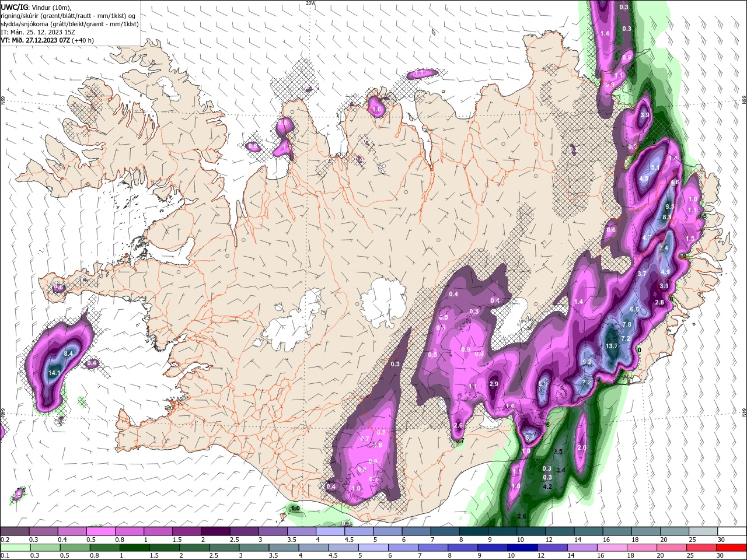The image size is (747, 560).
Task: Click the 0.2 tick label on the upper scale
Action: [x=5, y=540]
